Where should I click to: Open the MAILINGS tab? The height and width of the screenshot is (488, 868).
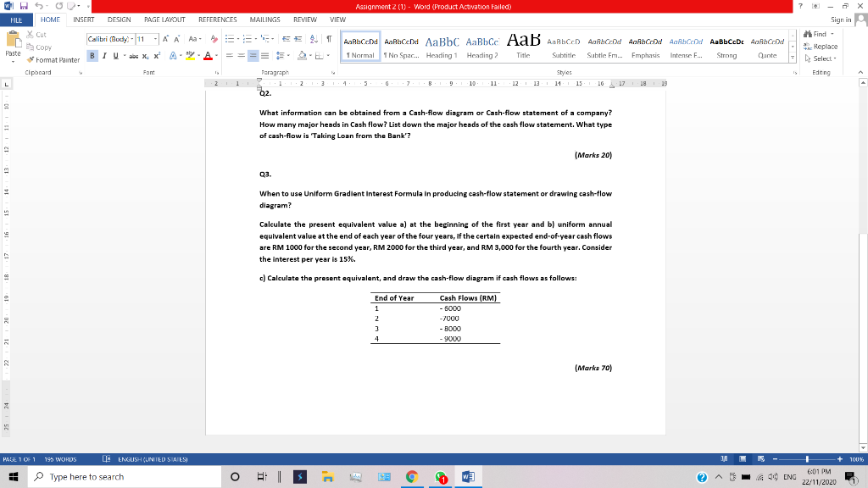(x=264, y=19)
